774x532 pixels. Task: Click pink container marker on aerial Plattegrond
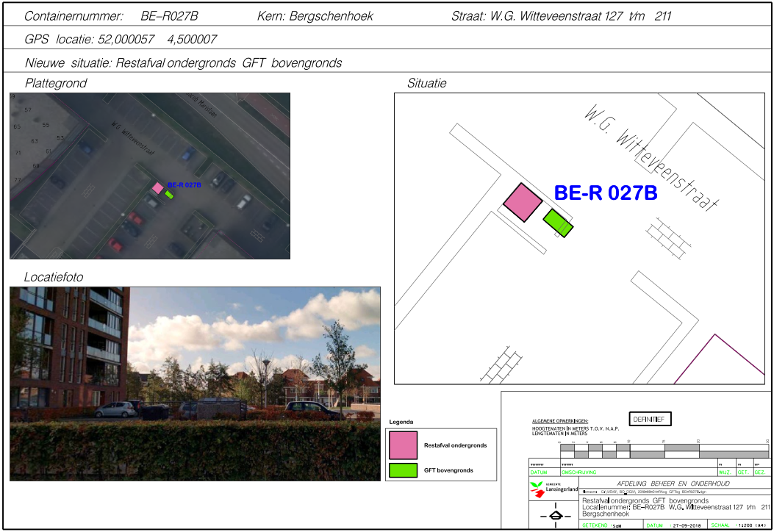[x=157, y=188]
